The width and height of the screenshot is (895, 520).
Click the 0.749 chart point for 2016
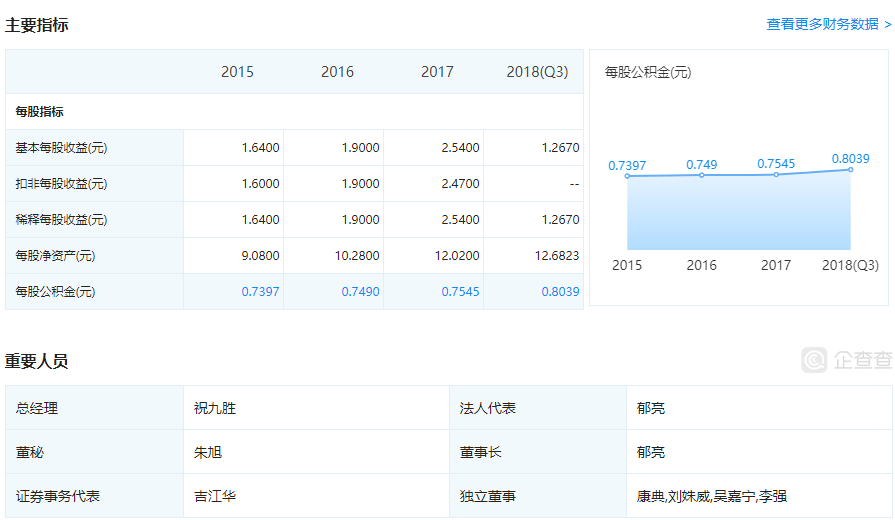(x=702, y=175)
